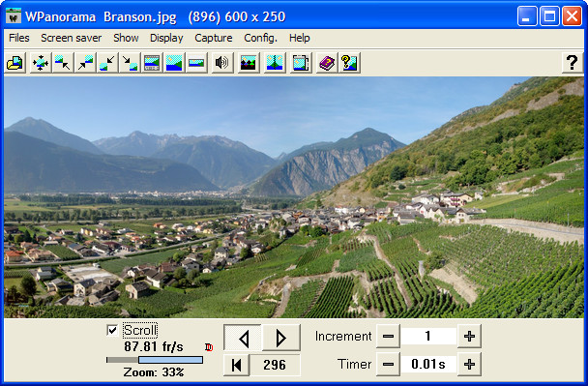Click WPanorama title bar application icon
Screen dimensions: 588x386
(14, 16)
